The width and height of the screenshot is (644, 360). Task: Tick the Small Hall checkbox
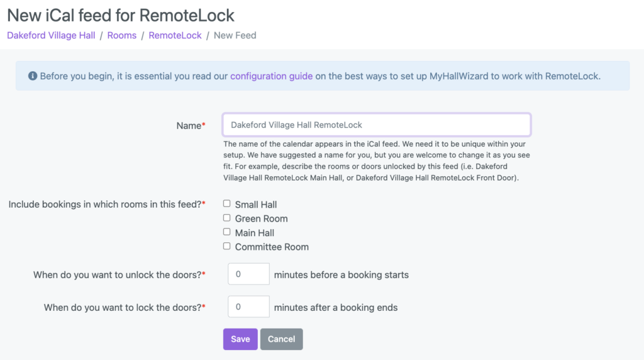point(226,203)
